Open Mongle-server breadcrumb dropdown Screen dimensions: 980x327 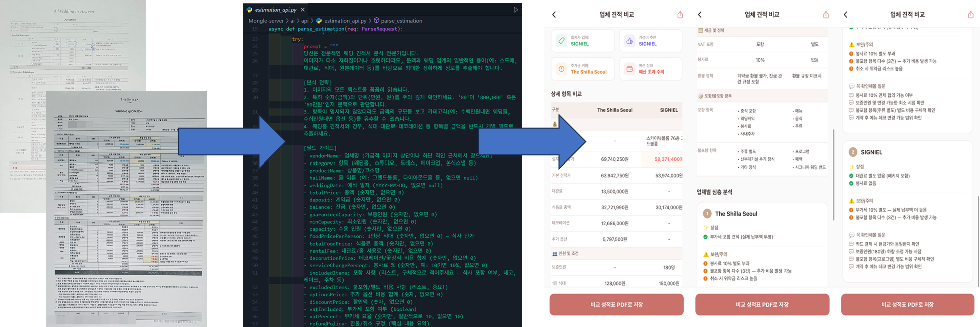coord(266,21)
